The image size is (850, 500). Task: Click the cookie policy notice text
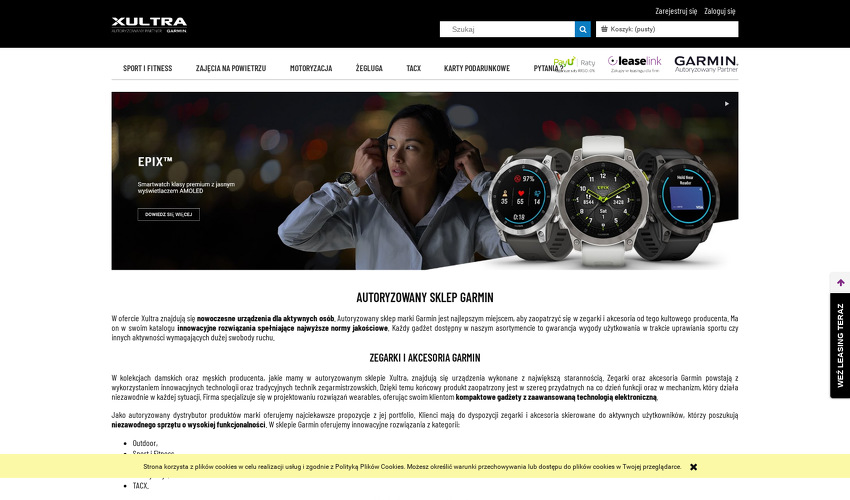click(x=413, y=467)
